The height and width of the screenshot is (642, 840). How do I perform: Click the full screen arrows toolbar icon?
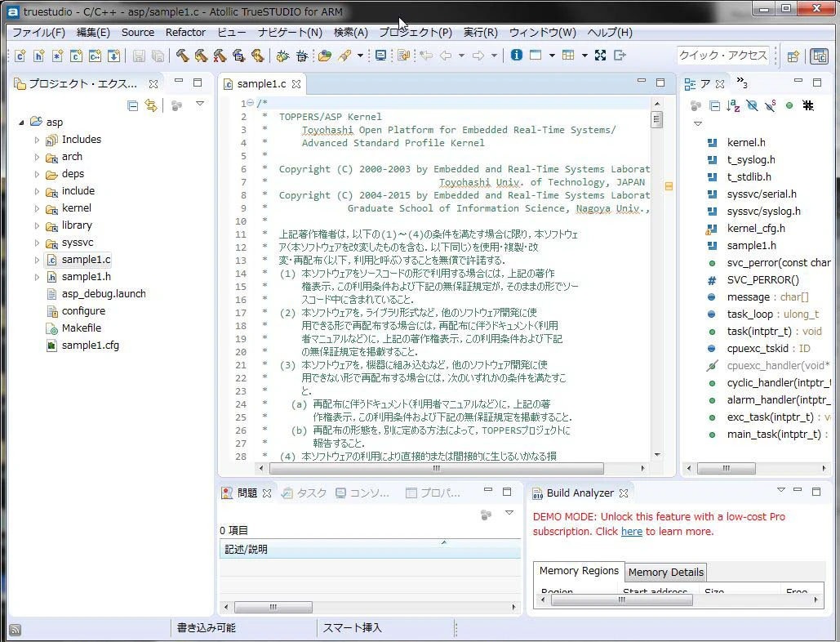point(600,55)
